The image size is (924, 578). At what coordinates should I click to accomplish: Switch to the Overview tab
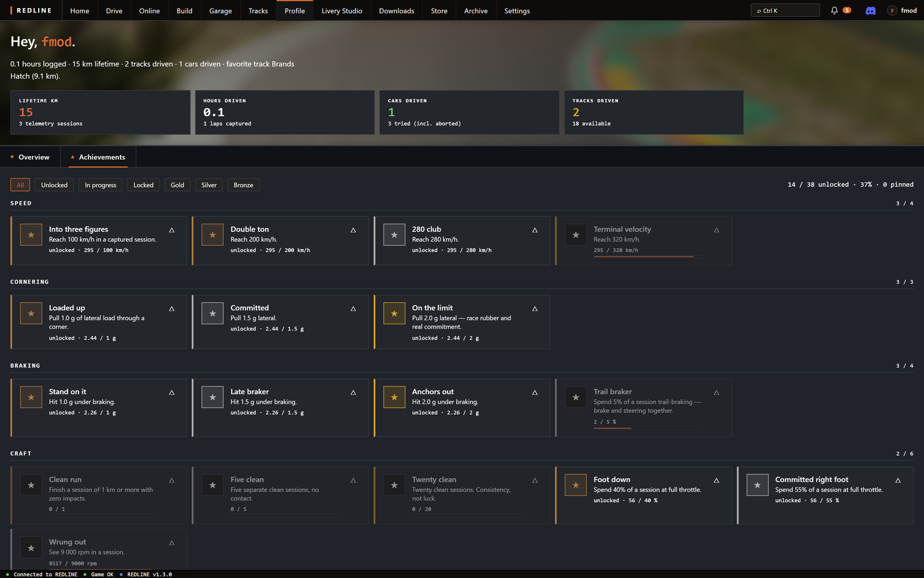(30, 157)
